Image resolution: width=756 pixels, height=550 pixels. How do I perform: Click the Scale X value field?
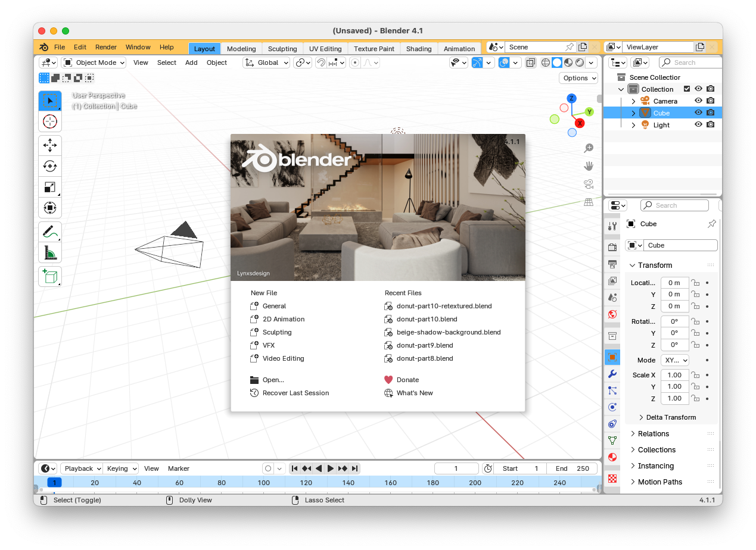point(674,375)
